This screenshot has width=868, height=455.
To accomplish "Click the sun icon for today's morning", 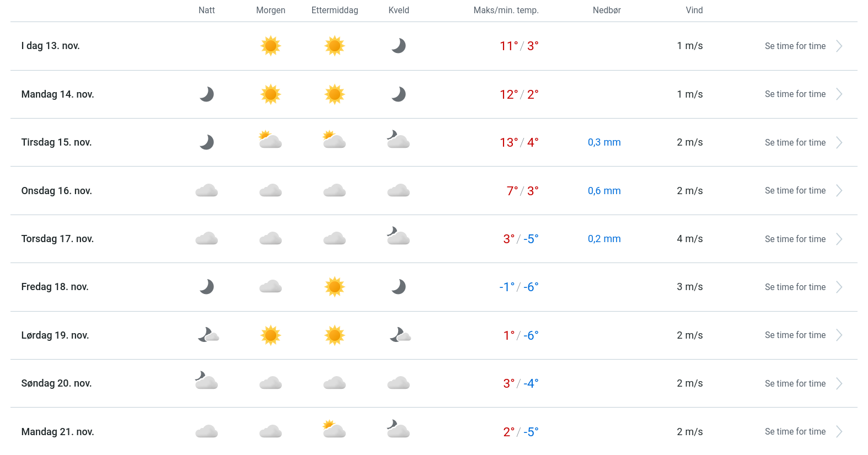I will click(271, 46).
